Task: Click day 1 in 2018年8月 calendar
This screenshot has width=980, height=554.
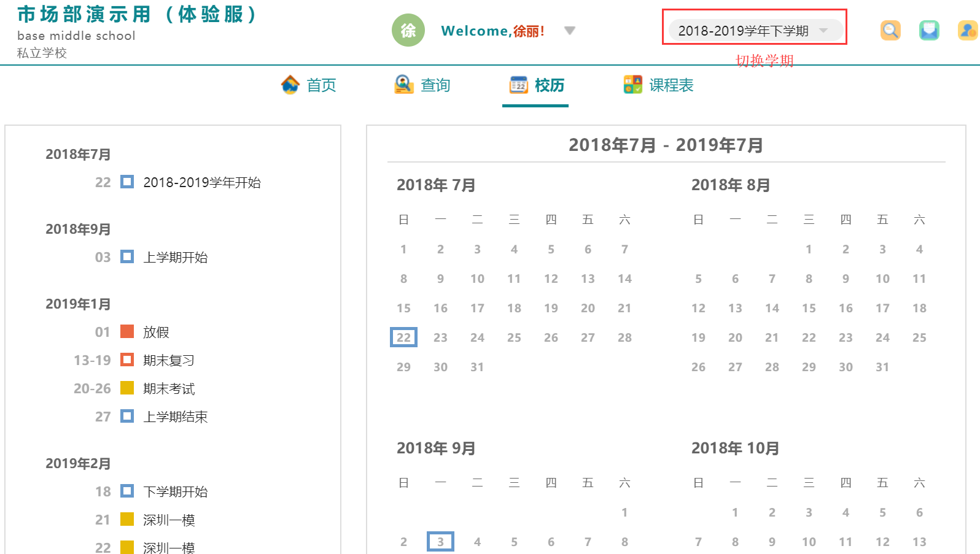Action: (809, 249)
